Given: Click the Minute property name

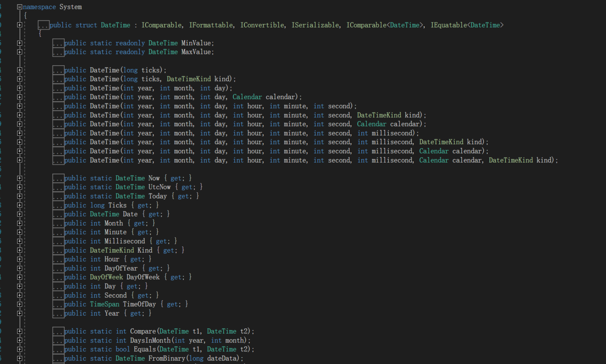Looking at the screenshot, I should [116, 232].
